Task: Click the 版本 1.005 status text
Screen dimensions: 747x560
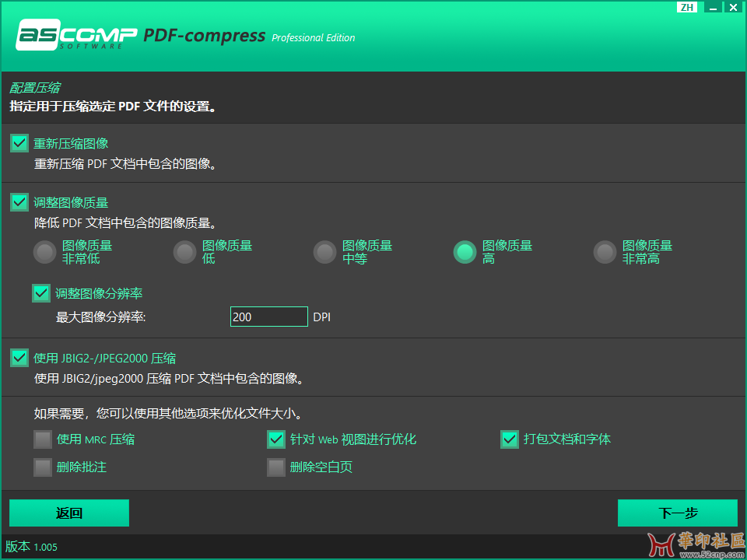Action: [31, 547]
